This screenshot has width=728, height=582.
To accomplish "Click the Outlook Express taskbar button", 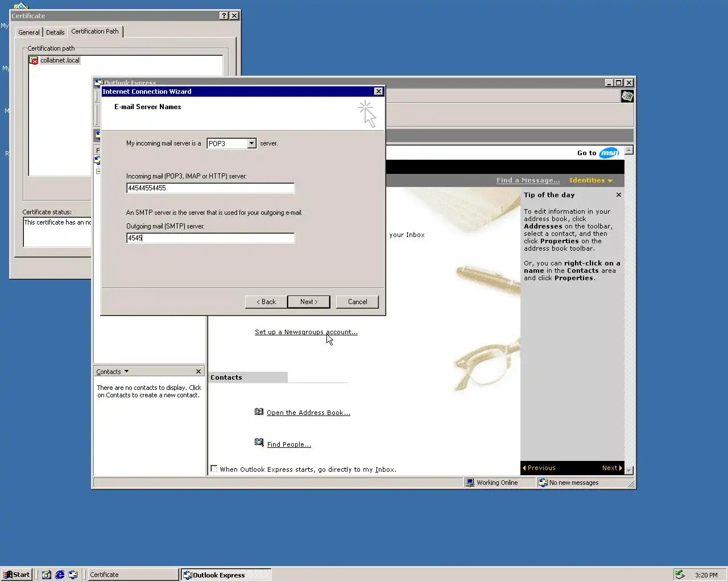I will (x=226, y=575).
